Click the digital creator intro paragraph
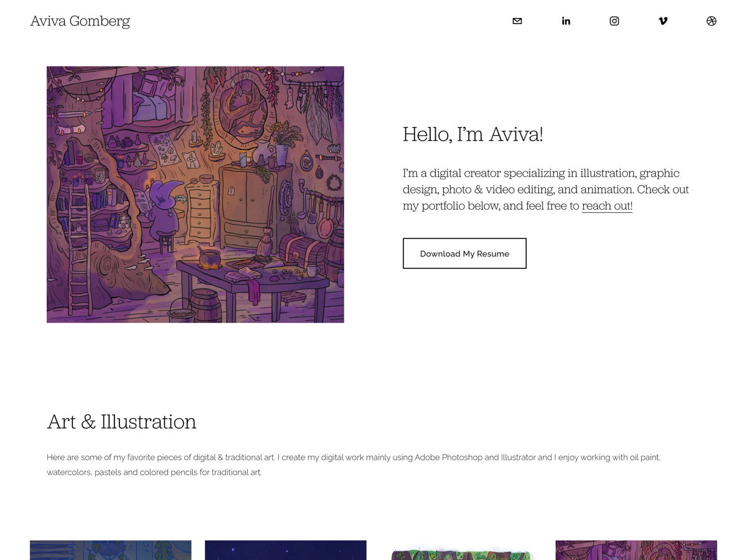 pyautogui.click(x=546, y=189)
